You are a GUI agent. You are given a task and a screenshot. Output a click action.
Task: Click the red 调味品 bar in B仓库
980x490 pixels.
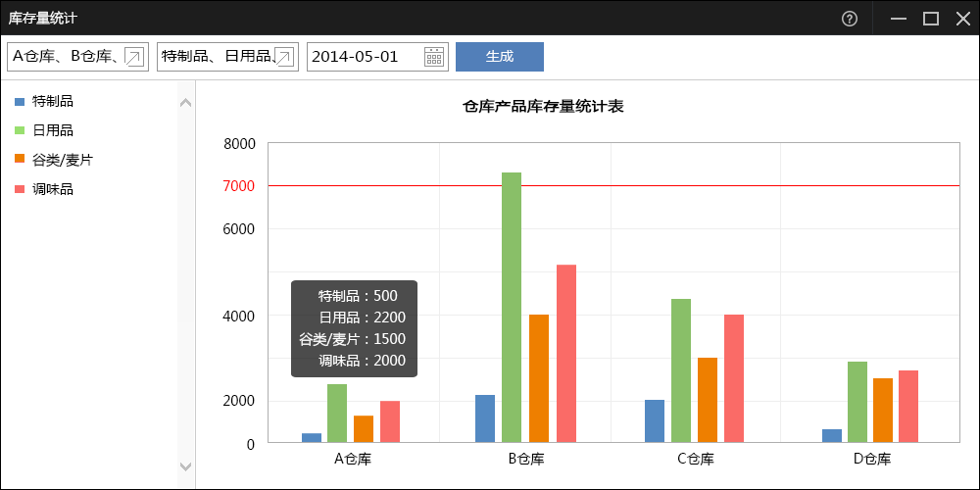coord(566,354)
